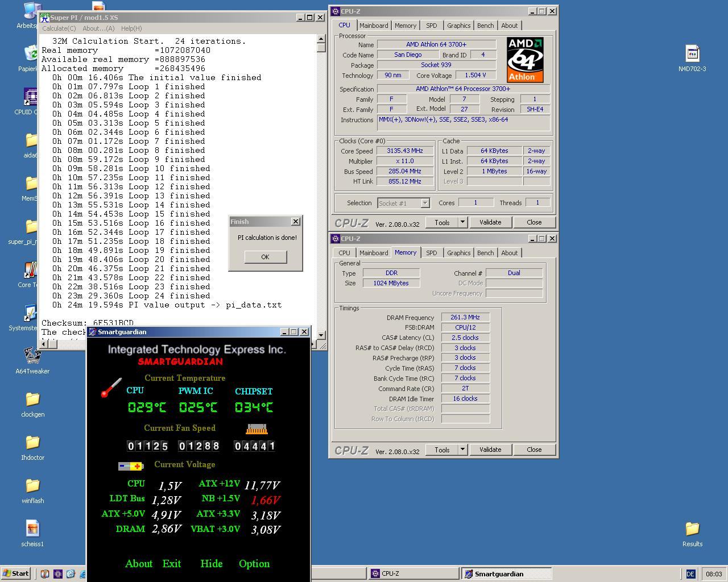Click the upper CPU-Z window title icon
This screenshot has width=728, height=582.
click(x=336, y=11)
